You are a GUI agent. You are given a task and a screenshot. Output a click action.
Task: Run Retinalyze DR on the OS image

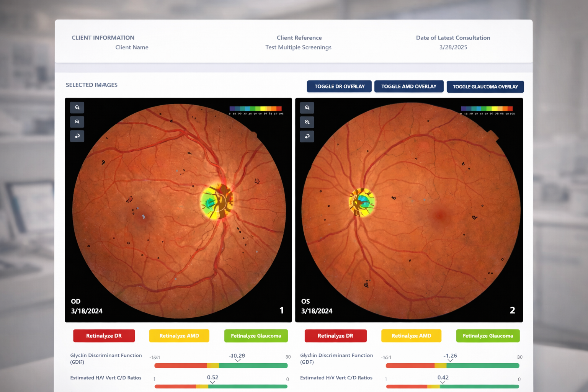pyautogui.click(x=335, y=336)
